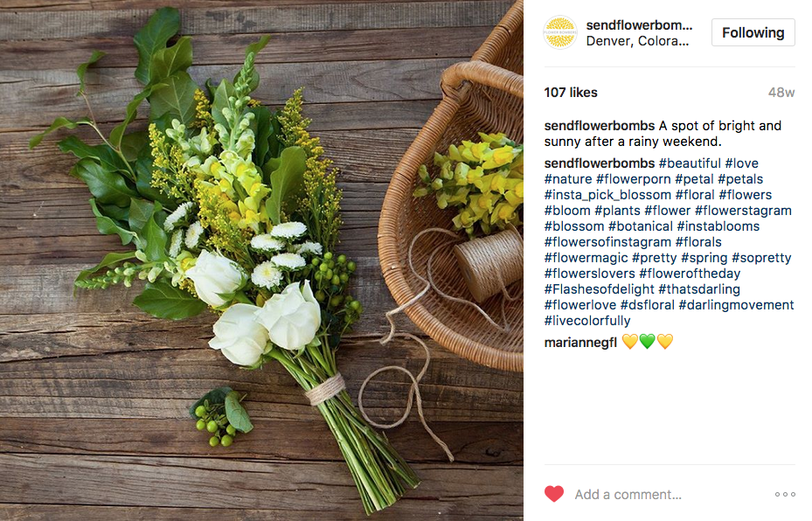This screenshot has width=812, height=521.
Task: Click the sendflowerbombs name in caption
Action: click(599, 126)
